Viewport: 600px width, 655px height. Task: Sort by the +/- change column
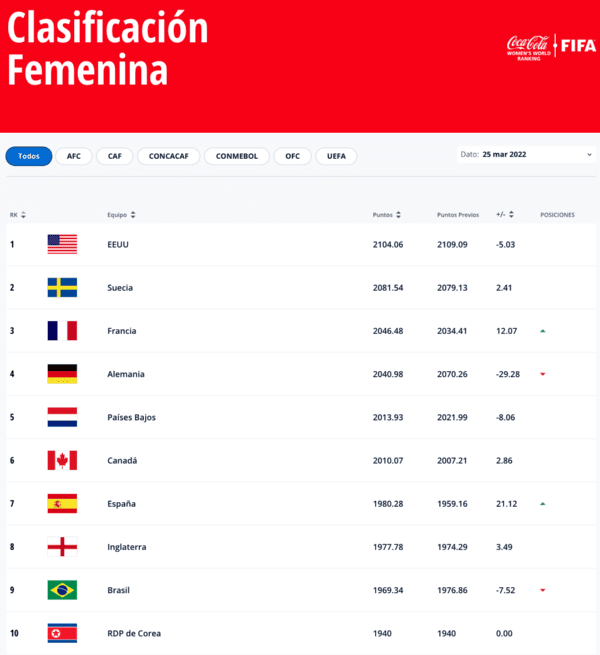pyautogui.click(x=505, y=215)
